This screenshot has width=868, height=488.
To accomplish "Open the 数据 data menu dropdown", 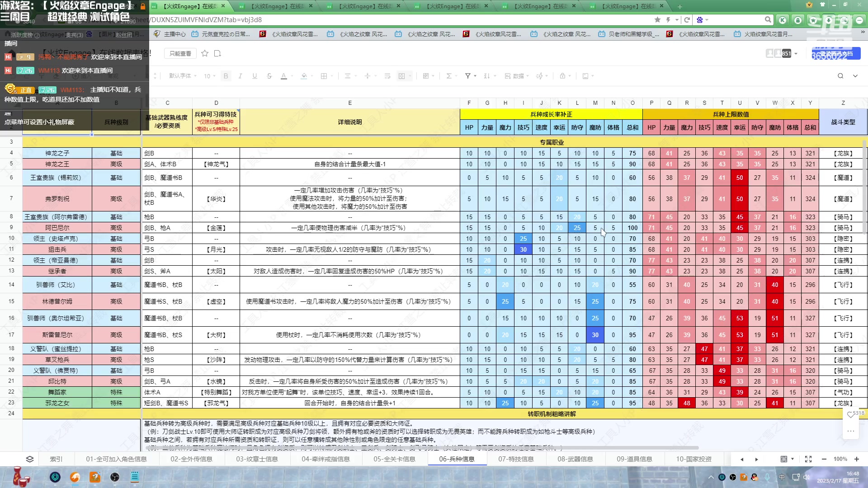I will [517, 76].
